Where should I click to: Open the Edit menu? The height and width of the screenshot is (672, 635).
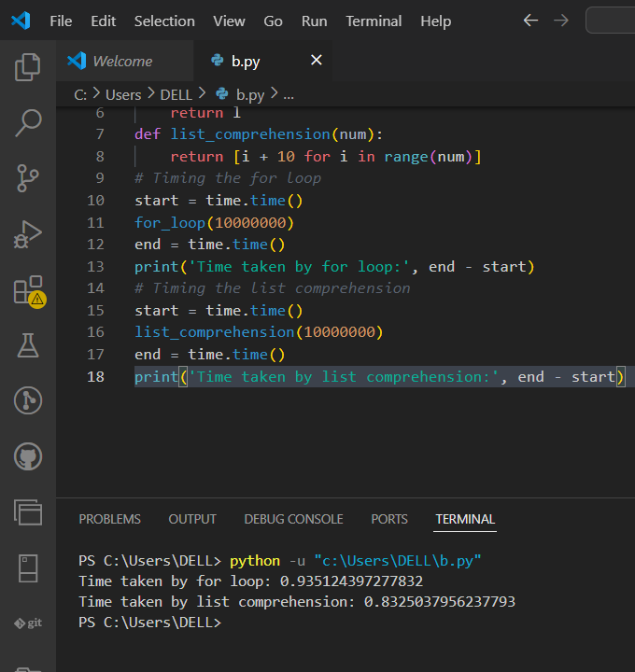(104, 21)
